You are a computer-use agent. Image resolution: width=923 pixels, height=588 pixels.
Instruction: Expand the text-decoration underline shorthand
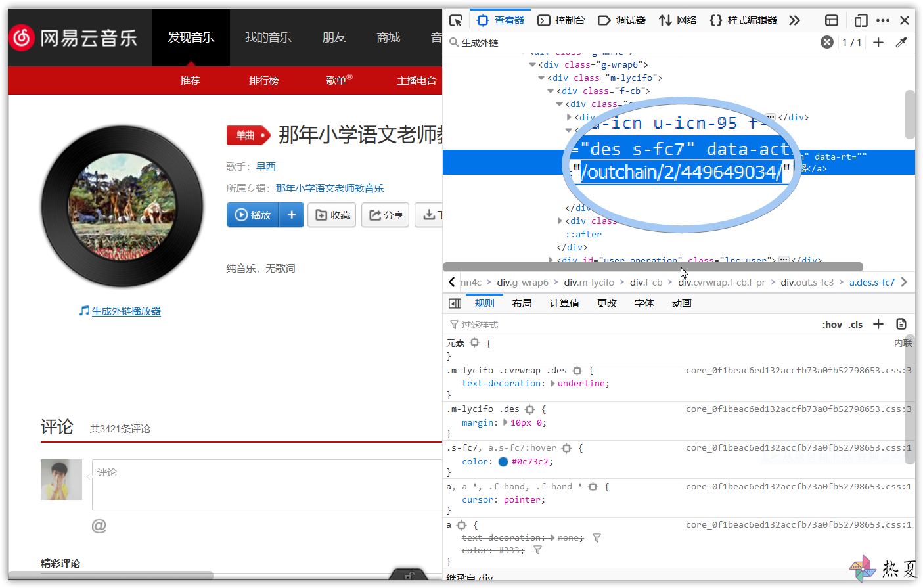pos(552,384)
